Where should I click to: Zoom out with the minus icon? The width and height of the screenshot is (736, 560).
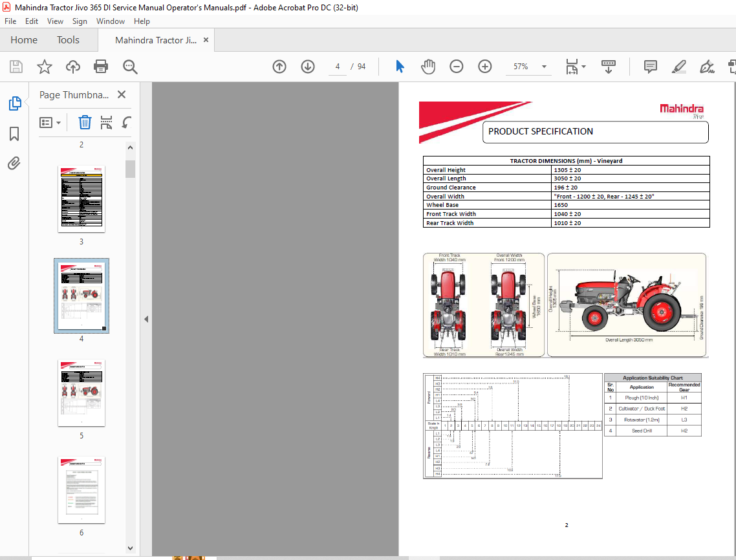[x=456, y=67]
